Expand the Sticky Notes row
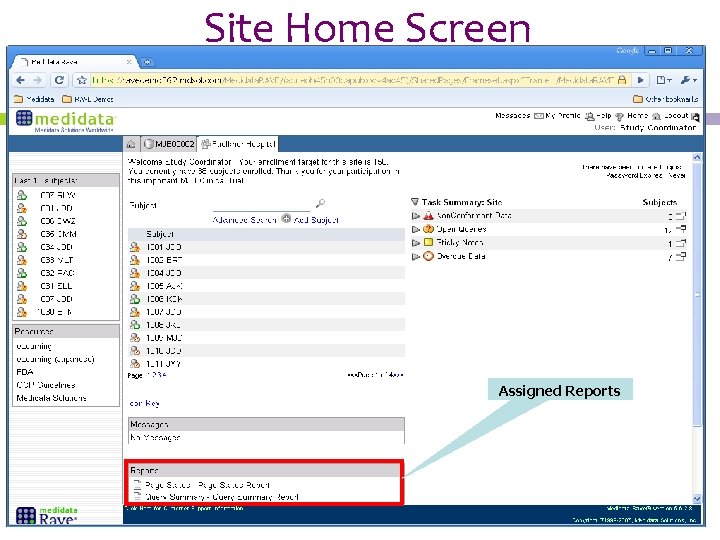Screen dimensions: 720x540 [416, 242]
